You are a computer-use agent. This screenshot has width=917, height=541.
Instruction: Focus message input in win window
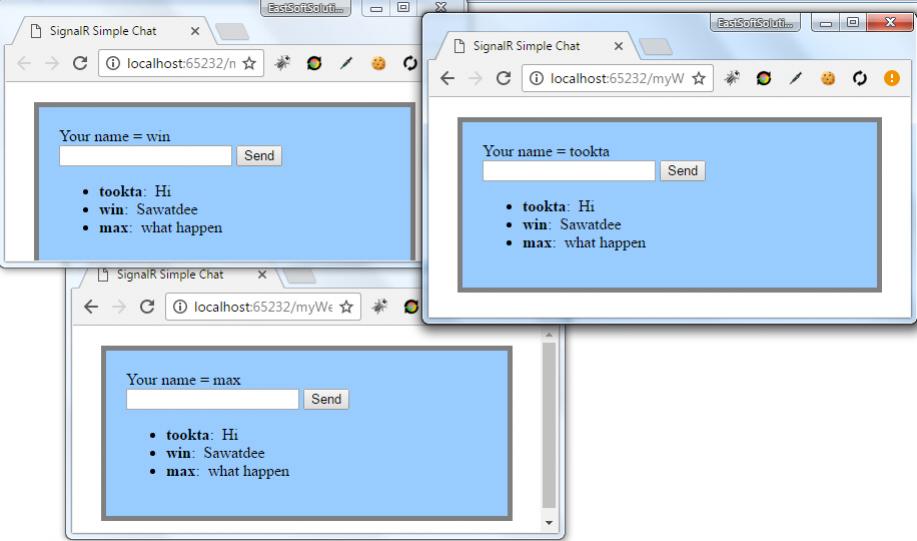tap(146, 156)
